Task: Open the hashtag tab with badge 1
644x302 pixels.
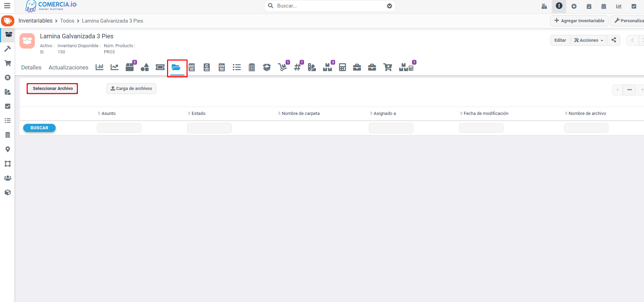Action: pos(298,67)
